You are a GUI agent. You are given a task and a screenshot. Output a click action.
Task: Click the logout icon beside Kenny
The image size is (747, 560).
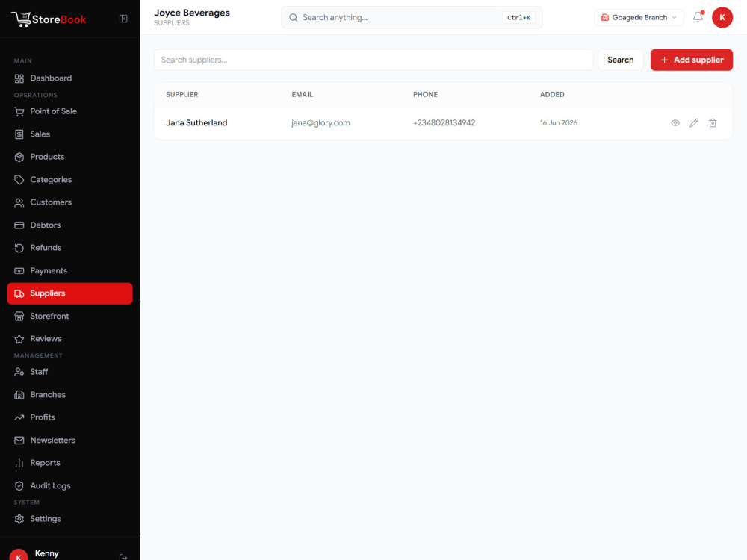[x=123, y=557]
